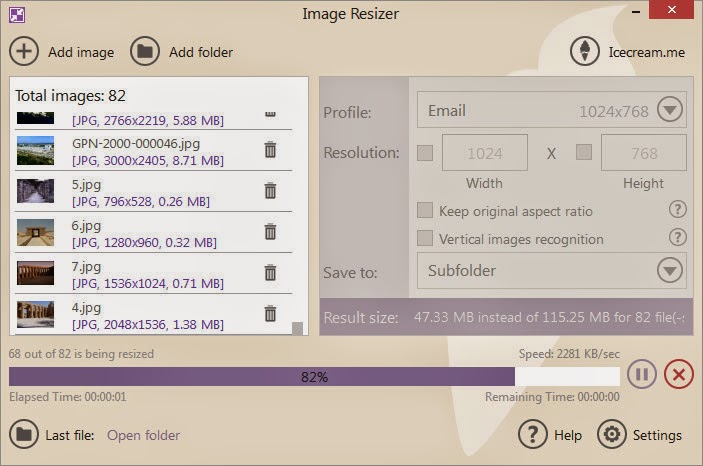703x466 pixels.
Task: Open help for Keep original aspect ratio
Action: [677, 209]
